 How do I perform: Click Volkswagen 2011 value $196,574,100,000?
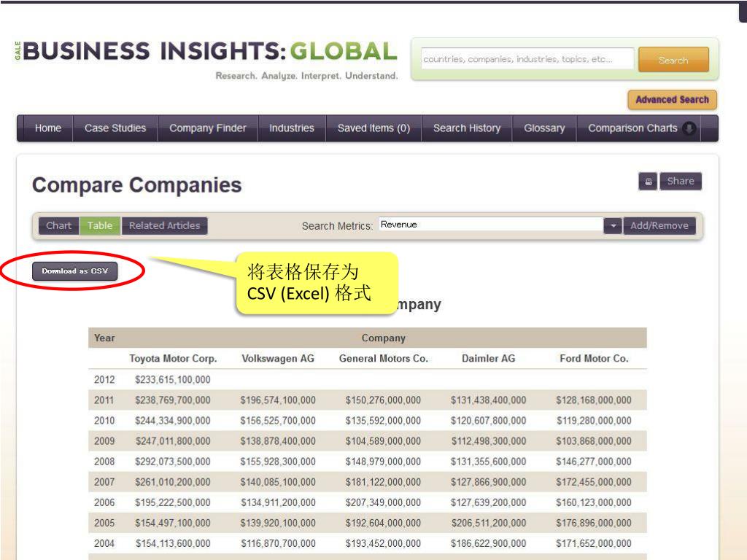[278, 400]
